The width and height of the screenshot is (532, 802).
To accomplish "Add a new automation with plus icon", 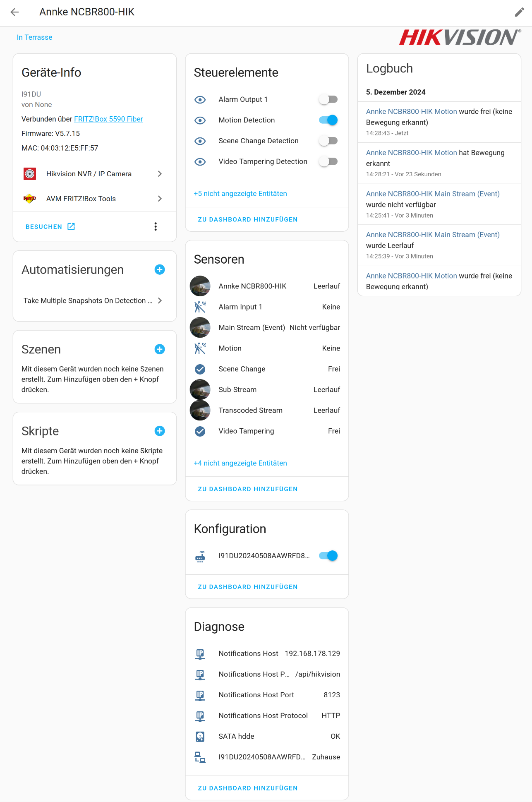I will pyautogui.click(x=160, y=269).
